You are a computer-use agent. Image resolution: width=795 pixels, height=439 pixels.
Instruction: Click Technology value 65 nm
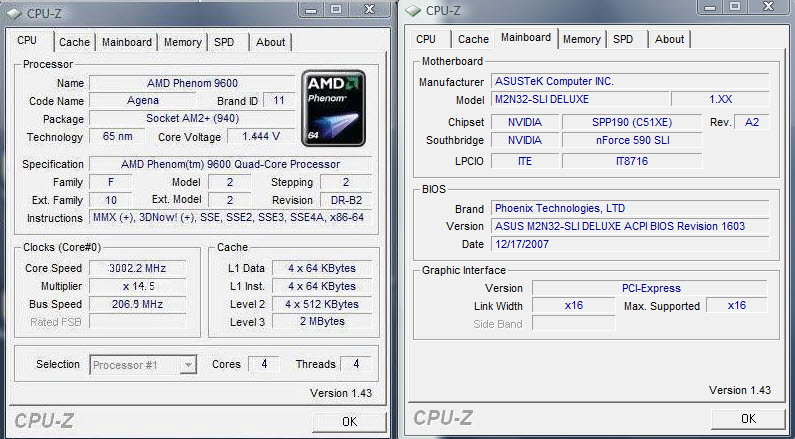[117, 136]
